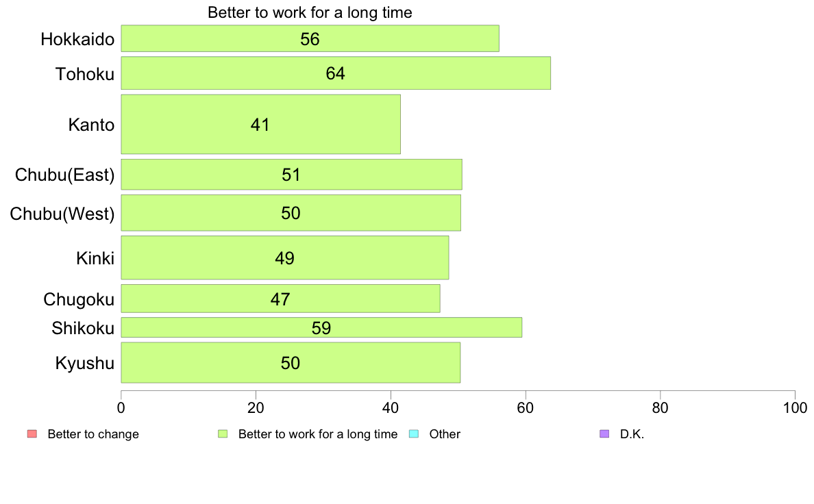
Task: Click the green legend swatch for long time
Action: [223, 434]
